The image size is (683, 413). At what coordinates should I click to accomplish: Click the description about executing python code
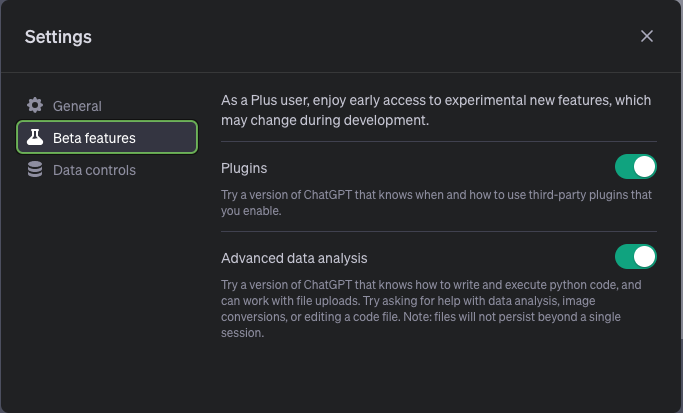[430, 285]
